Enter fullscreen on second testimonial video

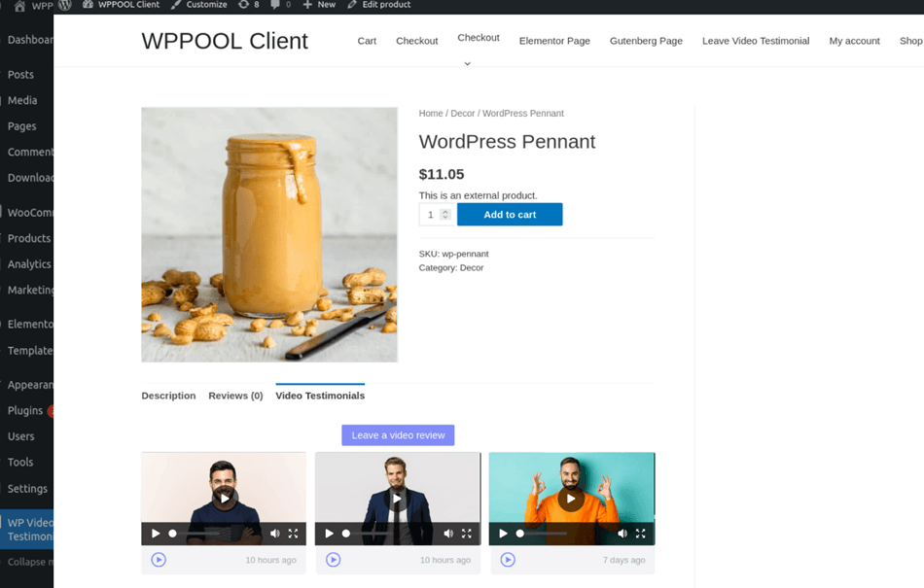(x=467, y=534)
